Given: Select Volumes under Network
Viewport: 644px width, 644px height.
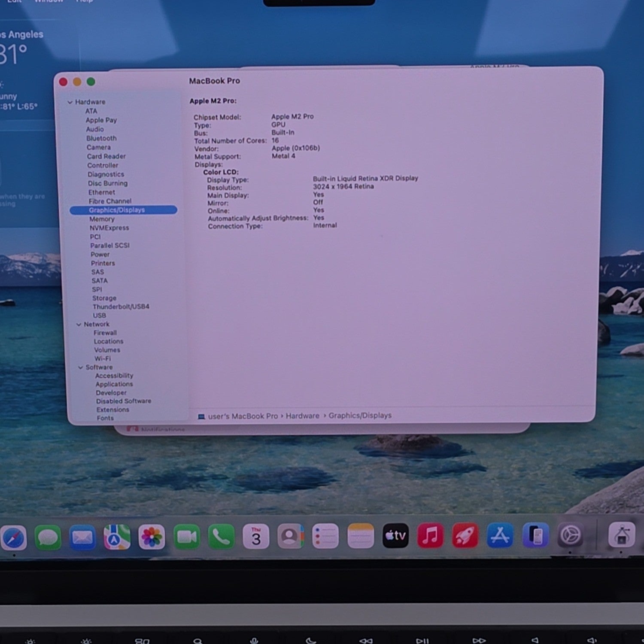Looking at the screenshot, I should pyautogui.click(x=107, y=350).
